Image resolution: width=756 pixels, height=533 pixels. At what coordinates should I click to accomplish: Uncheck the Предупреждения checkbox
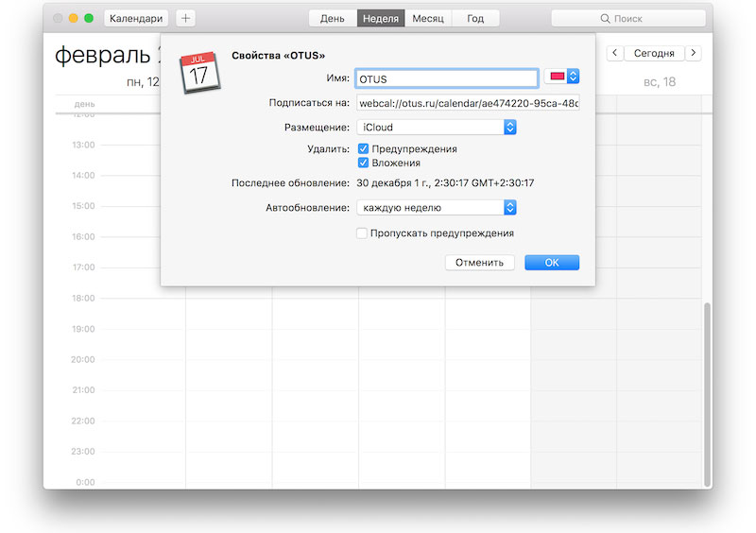tap(363, 148)
